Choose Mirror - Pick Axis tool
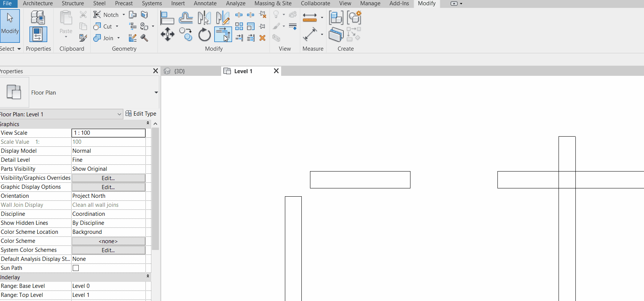644x301 pixels. pyautogui.click(x=204, y=18)
